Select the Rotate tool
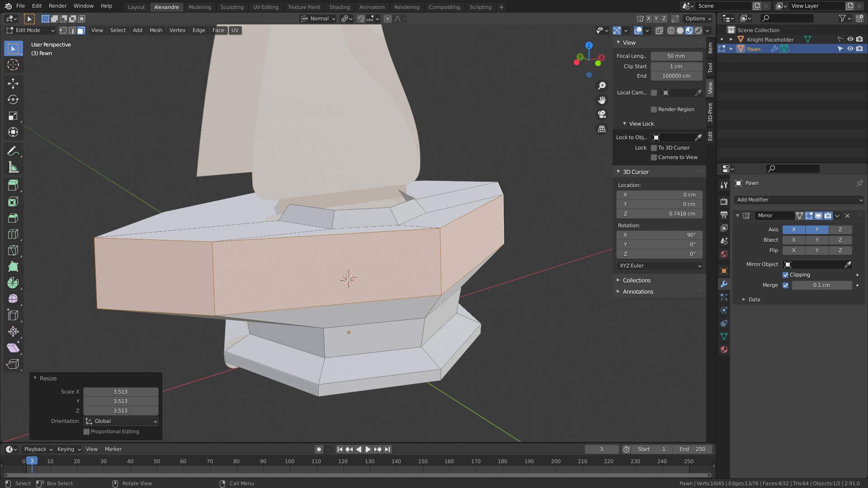868x488 pixels. pyautogui.click(x=13, y=99)
